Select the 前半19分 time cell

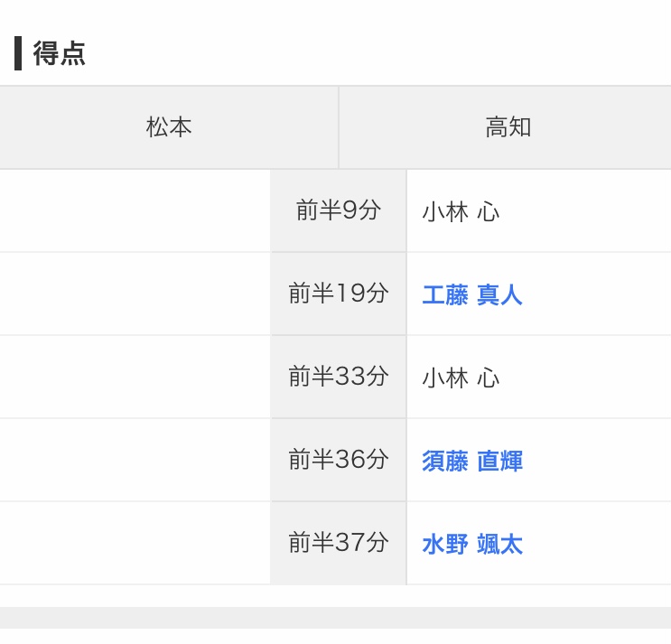tap(338, 294)
